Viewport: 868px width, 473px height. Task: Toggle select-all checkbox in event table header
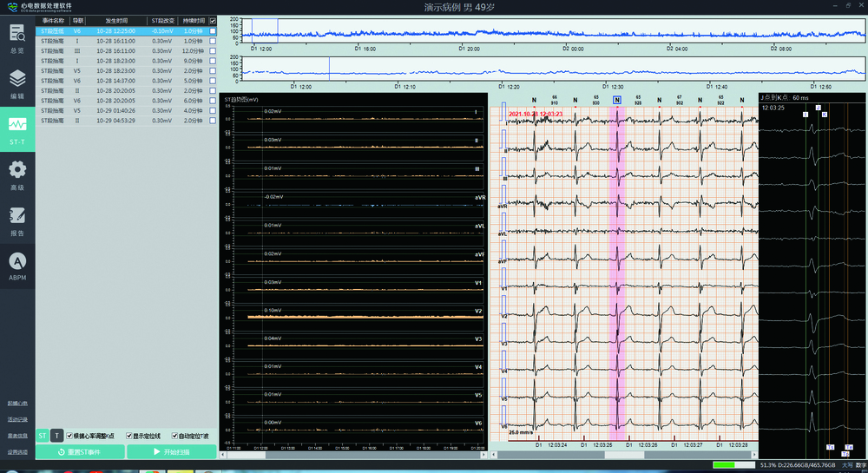coord(213,21)
